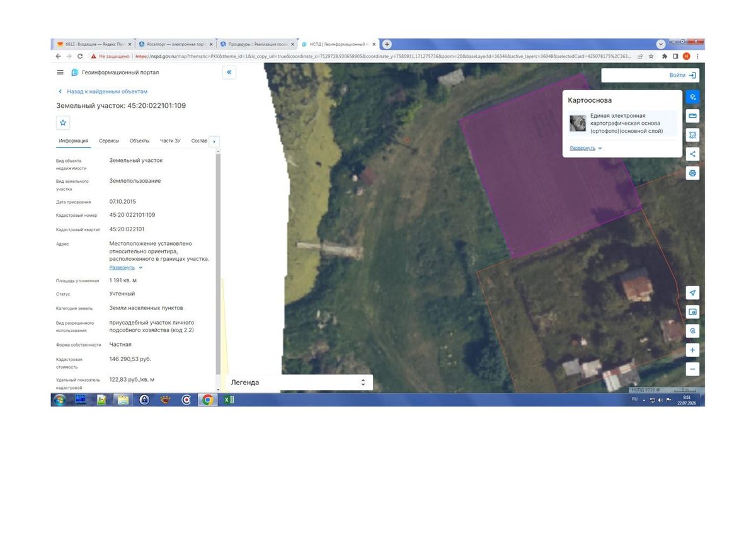Switch to the Росэлторг browser tab

click(175, 44)
